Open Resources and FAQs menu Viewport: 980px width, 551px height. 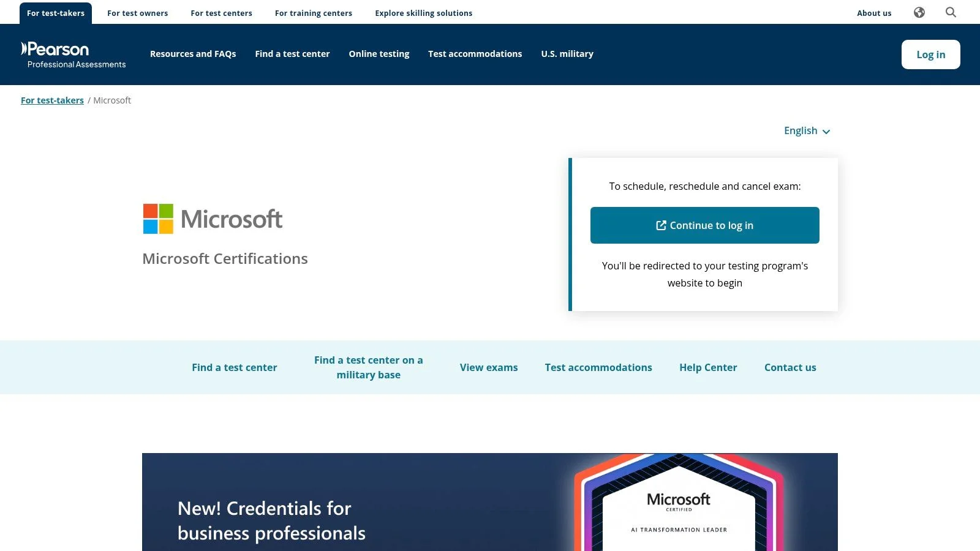coord(193,54)
